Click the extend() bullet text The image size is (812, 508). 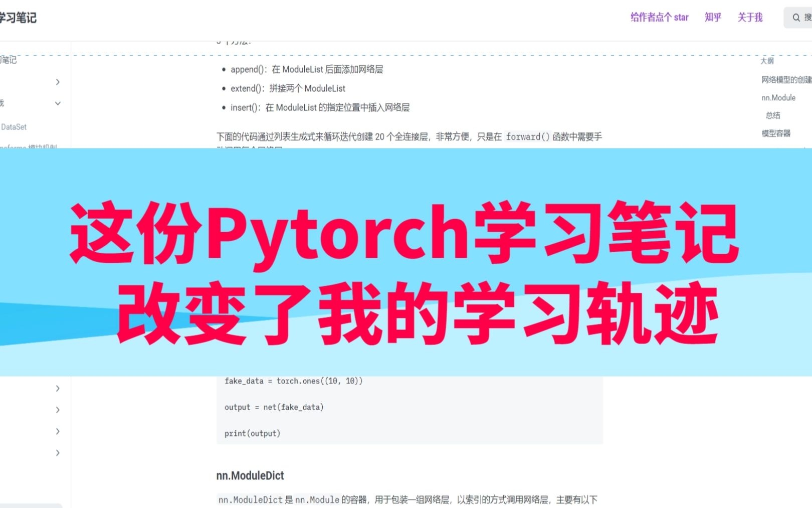288,88
